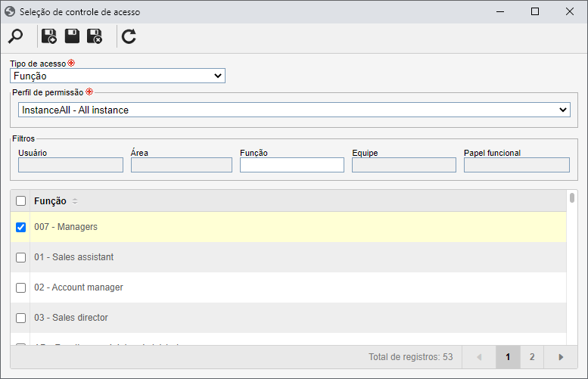The image size is (588, 379).
Task: Select the 02 - Account manager row
Action: click(x=288, y=287)
